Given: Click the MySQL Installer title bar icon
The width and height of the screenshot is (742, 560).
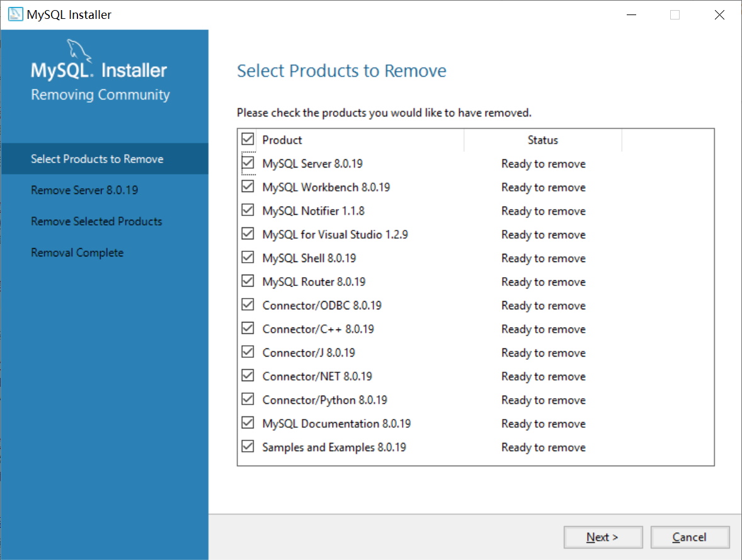Looking at the screenshot, I should [15, 14].
